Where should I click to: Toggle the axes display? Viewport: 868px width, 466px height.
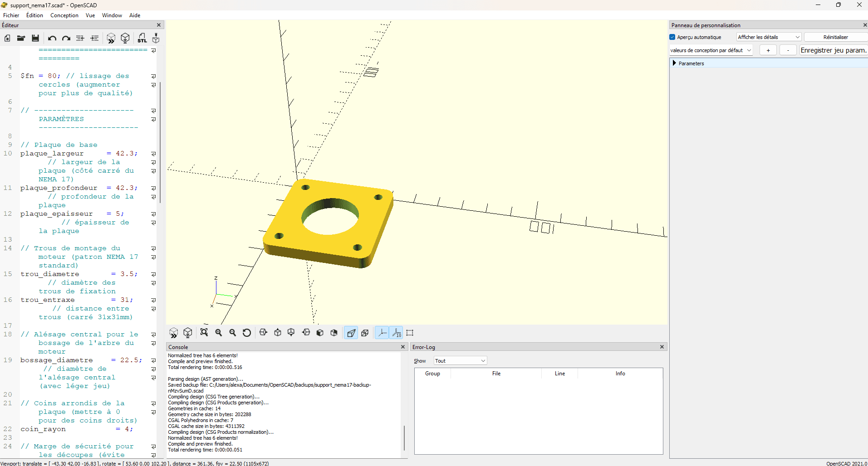(382, 333)
